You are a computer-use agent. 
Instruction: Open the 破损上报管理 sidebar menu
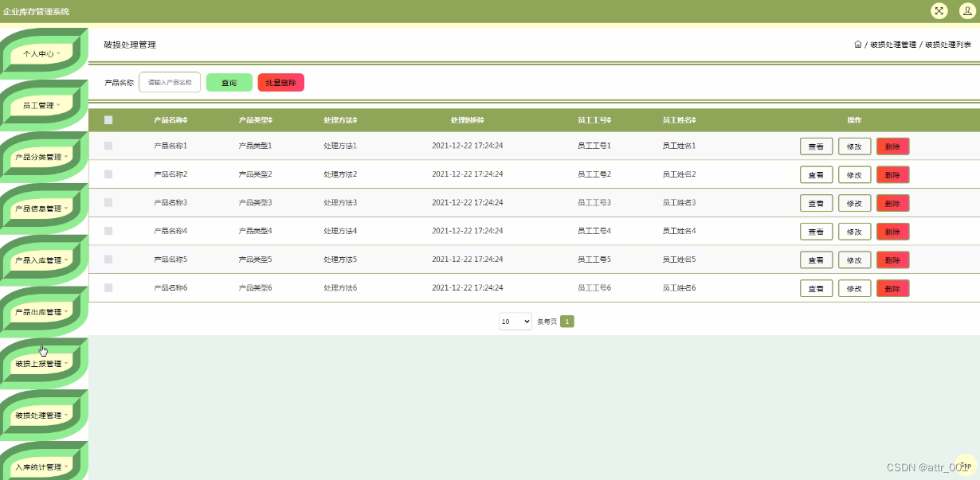43,364
